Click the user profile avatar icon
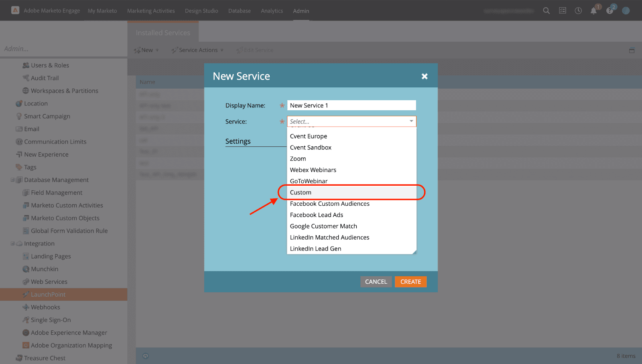 [x=626, y=11]
